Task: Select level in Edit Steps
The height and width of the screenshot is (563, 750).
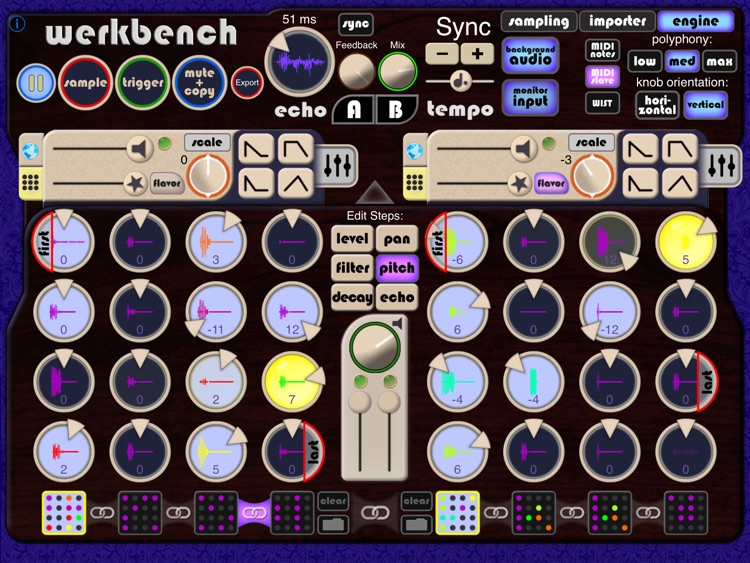Action: (x=352, y=239)
